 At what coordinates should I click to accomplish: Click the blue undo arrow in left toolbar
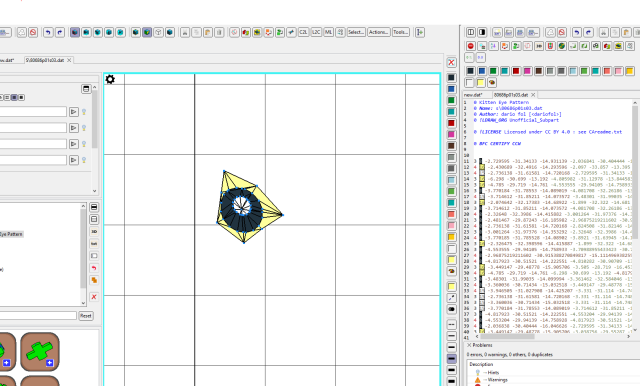point(48,32)
